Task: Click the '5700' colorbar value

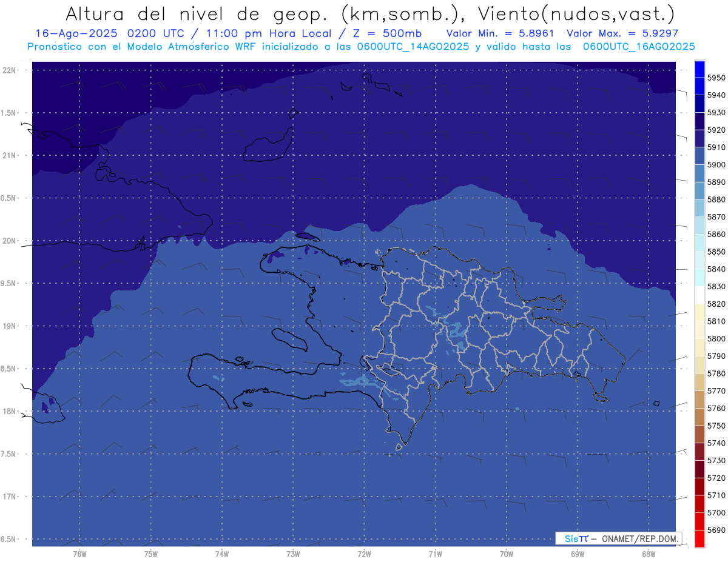Action: pos(716,512)
